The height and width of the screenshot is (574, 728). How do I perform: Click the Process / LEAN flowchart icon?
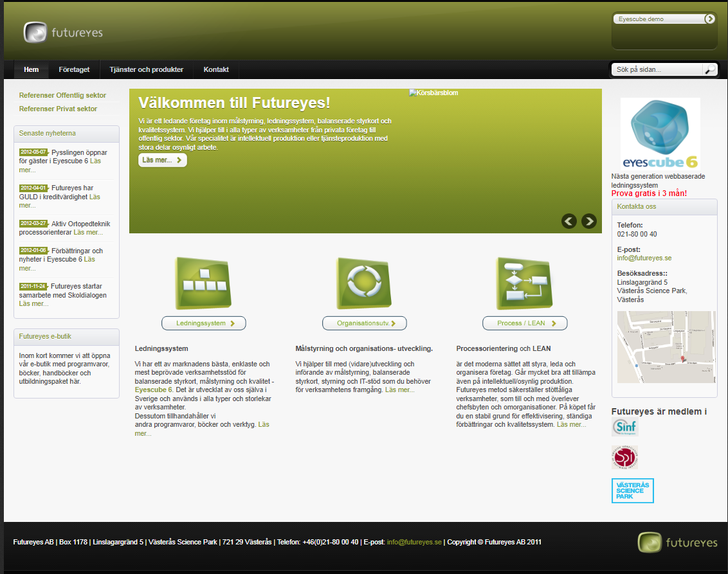click(x=525, y=283)
